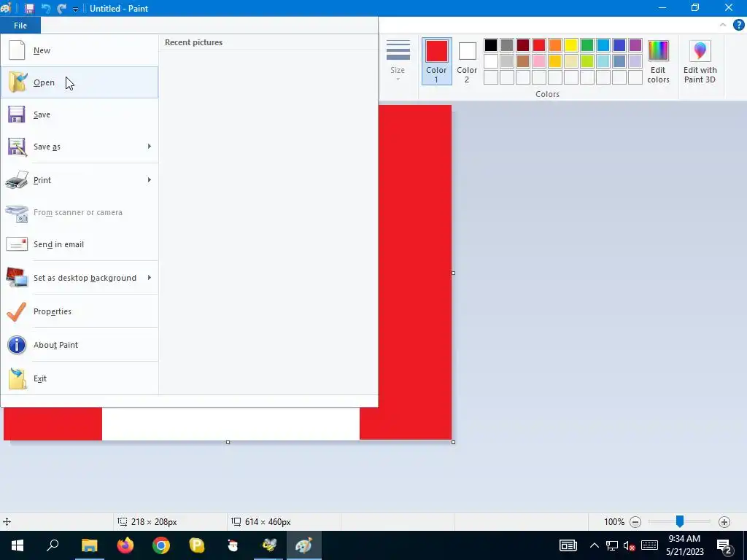Open Customize Quick Access Toolbar dropdown
The height and width of the screenshot is (560, 747).
coord(75,9)
